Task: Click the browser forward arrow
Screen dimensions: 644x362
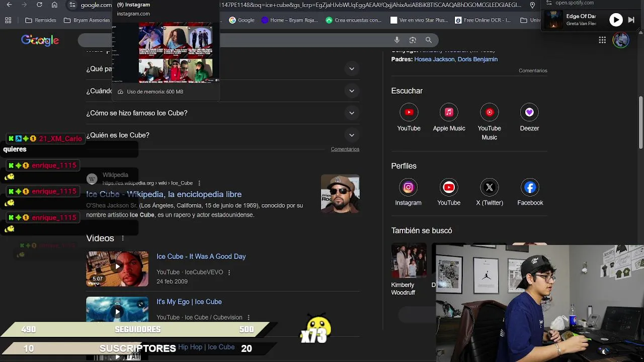Action: pos(24,5)
